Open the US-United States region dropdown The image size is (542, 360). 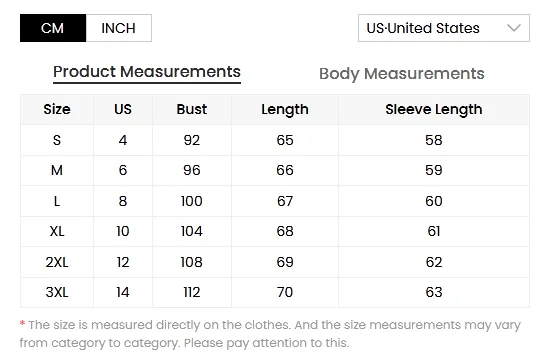click(444, 28)
